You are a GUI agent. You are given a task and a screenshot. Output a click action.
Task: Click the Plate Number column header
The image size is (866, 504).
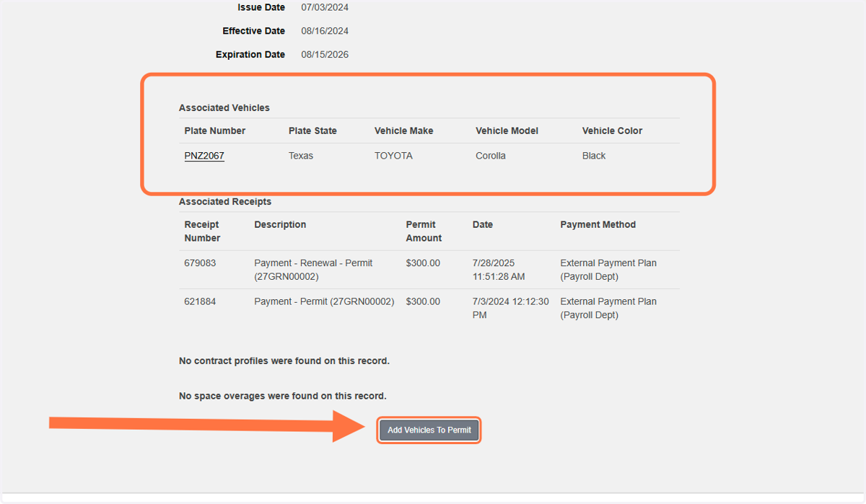point(215,131)
